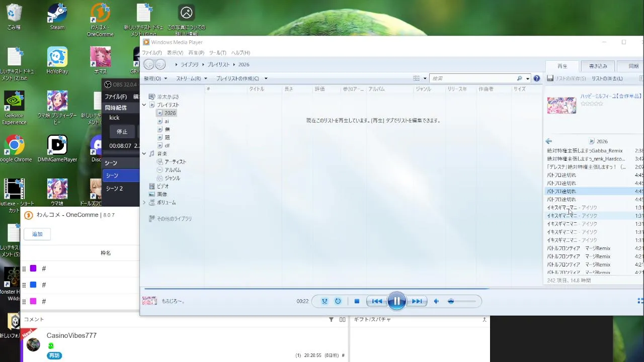This screenshot has height=362, width=644.
Task: Switch to the 書き込み tab
Action: click(x=598, y=66)
